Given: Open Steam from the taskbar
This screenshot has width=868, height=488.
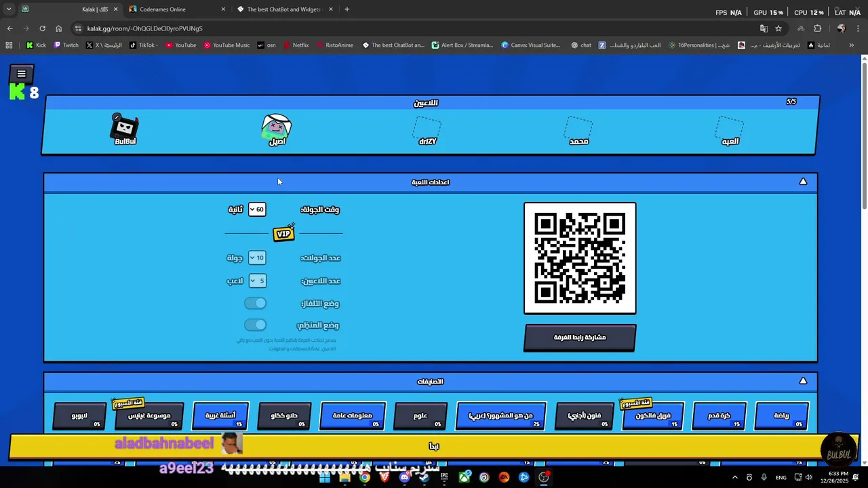Looking at the screenshot, I should (x=425, y=477).
